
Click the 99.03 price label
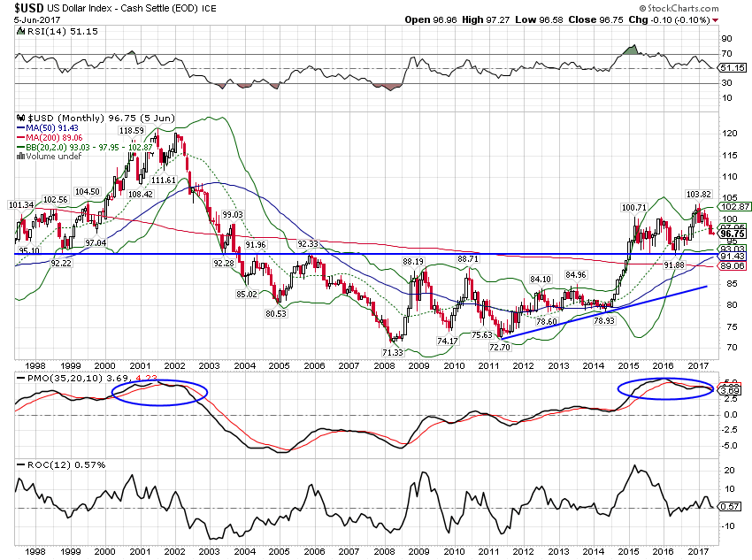233,214
